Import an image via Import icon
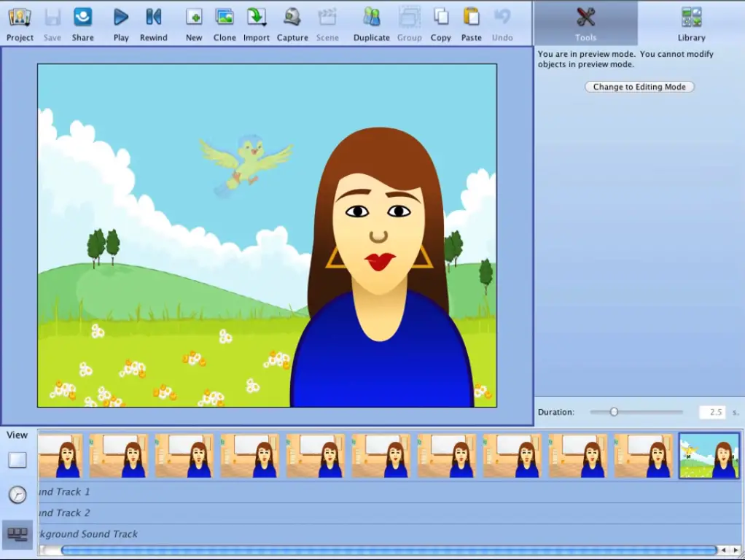The image size is (745, 560). click(x=256, y=17)
